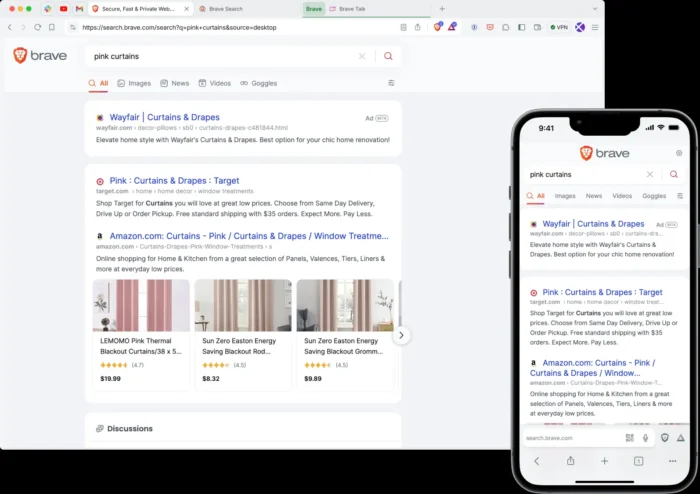Image resolution: width=700 pixels, height=494 pixels.
Task: Select the Videos tab on desktop
Action: [x=215, y=83]
